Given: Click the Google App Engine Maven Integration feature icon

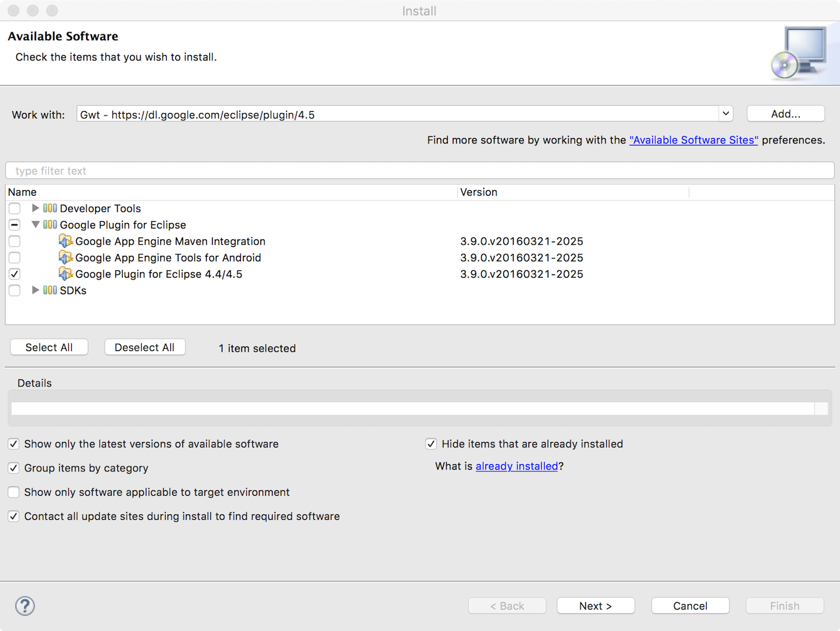Looking at the screenshot, I should click(x=66, y=241).
